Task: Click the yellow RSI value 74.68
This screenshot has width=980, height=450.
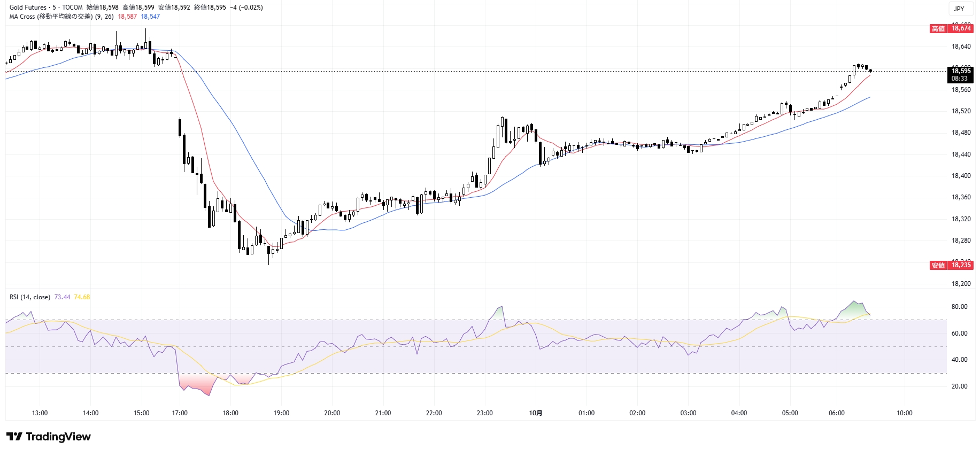Action: tap(82, 297)
